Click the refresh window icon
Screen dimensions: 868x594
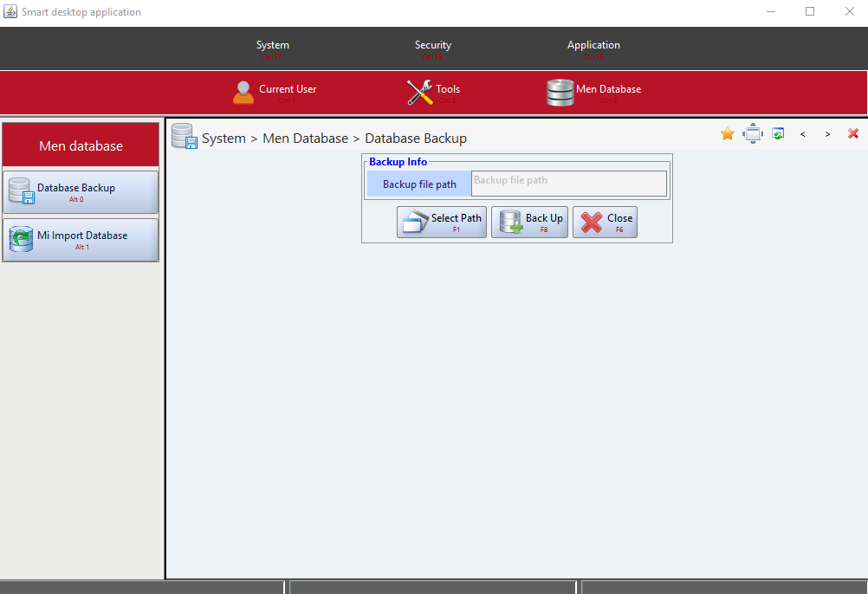778,133
